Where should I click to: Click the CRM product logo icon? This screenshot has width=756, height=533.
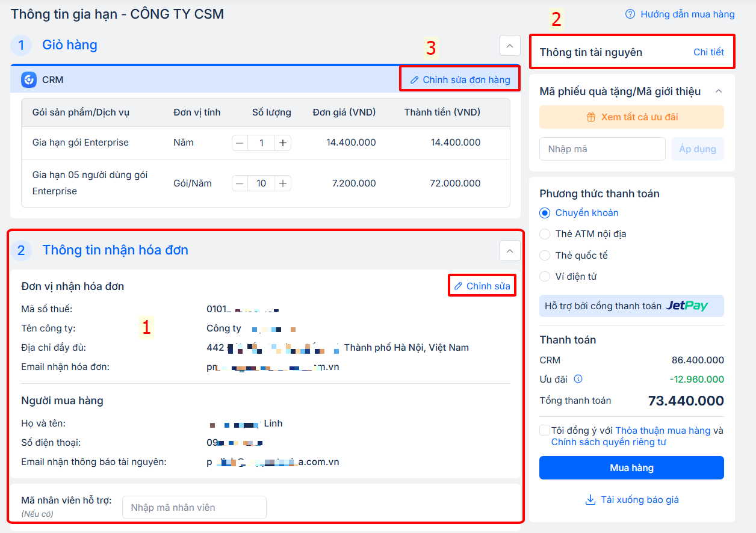click(29, 80)
